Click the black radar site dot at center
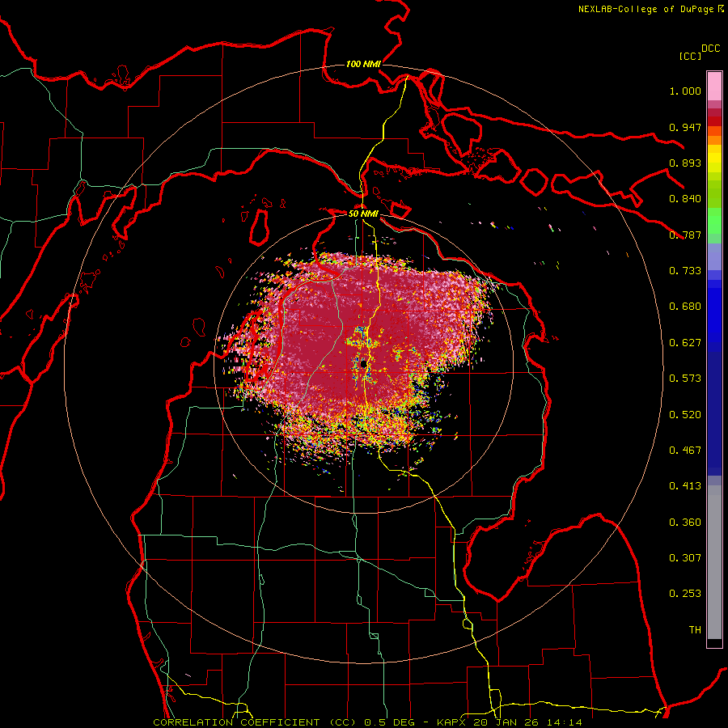 tap(363, 363)
